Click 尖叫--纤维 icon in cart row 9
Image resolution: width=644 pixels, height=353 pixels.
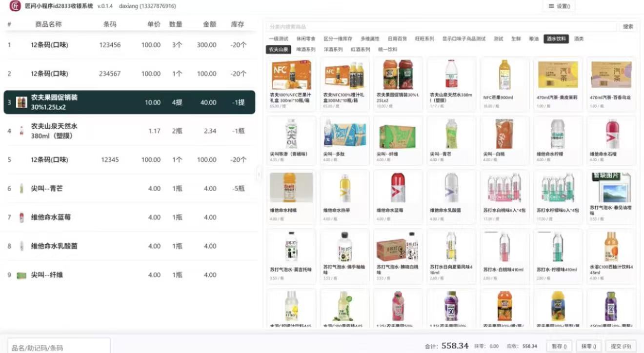pyautogui.click(x=21, y=275)
